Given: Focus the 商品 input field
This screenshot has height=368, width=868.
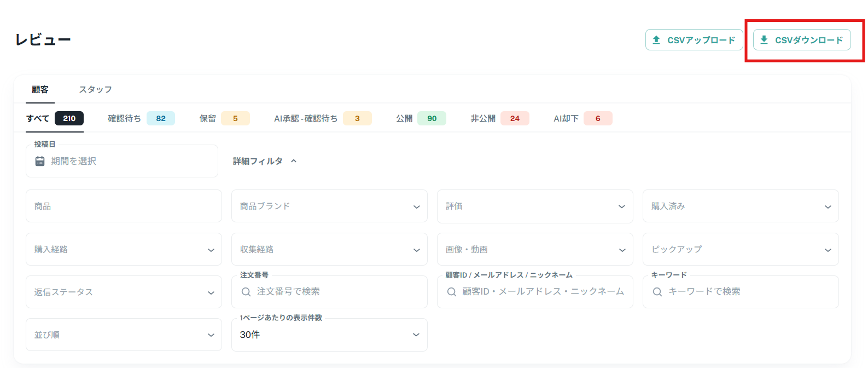Looking at the screenshot, I should pos(124,206).
